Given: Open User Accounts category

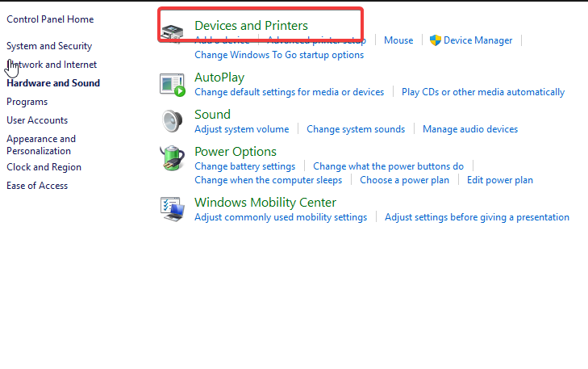Looking at the screenshot, I should click(x=37, y=120).
